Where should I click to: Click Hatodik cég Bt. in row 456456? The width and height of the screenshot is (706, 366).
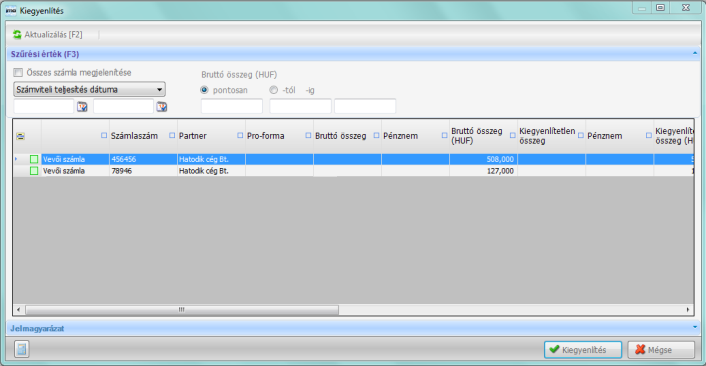click(211, 159)
